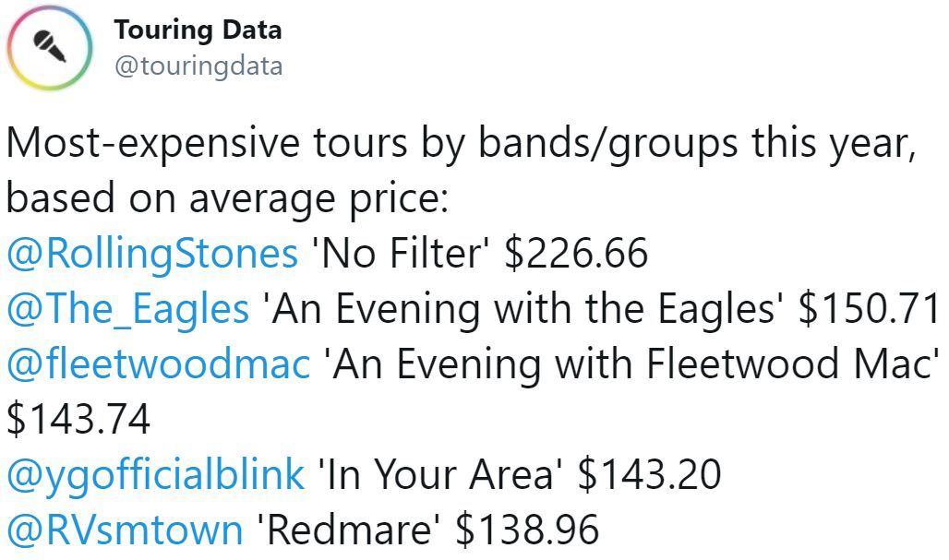Click 'An Evening with Fleetwood Mac' text

pos(630,363)
